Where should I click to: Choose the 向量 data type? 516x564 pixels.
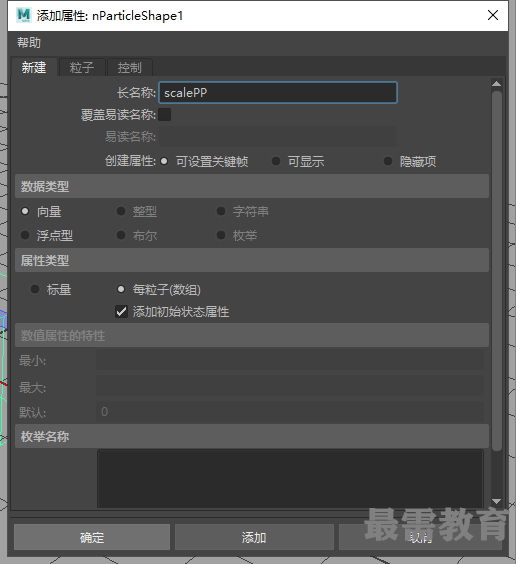25,211
